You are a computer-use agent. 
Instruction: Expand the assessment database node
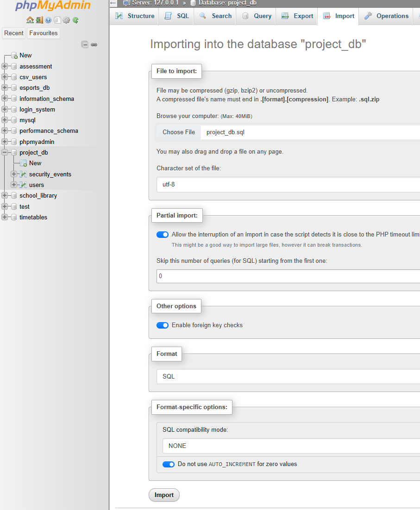pyautogui.click(x=5, y=66)
